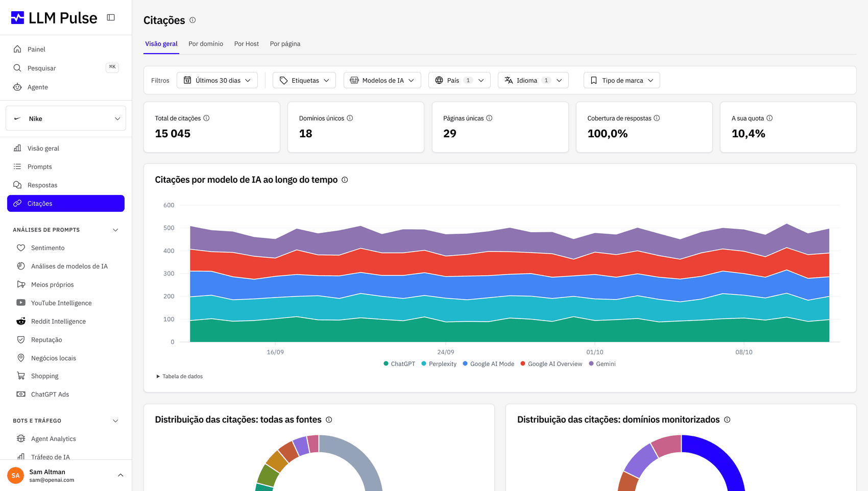868x491 pixels.
Task: Open the Últimos 30 dias date dropdown
Action: pyautogui.click(x=217, y=80)
